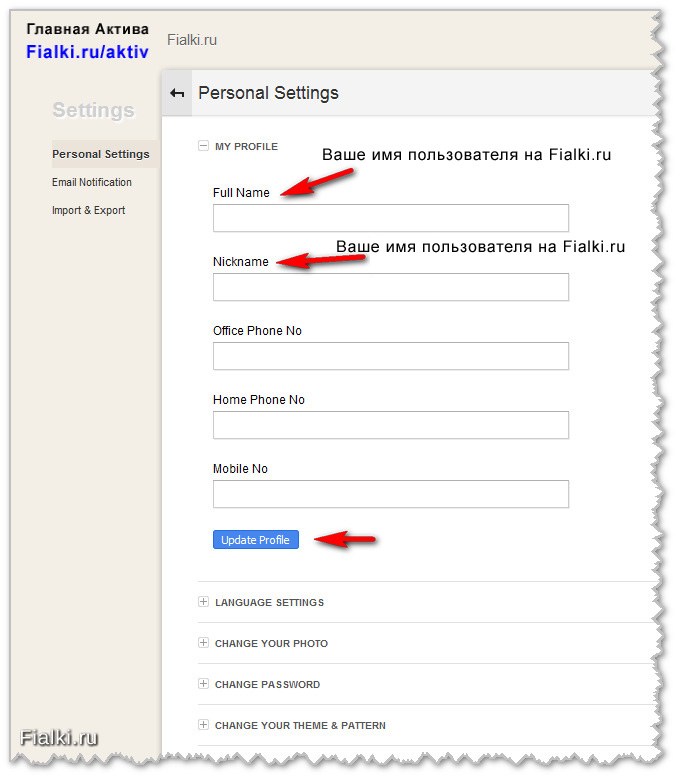Follow the Fialki.ru/aktiv link
The height and width of the screenshot is (781, 680).
(87, 52)
